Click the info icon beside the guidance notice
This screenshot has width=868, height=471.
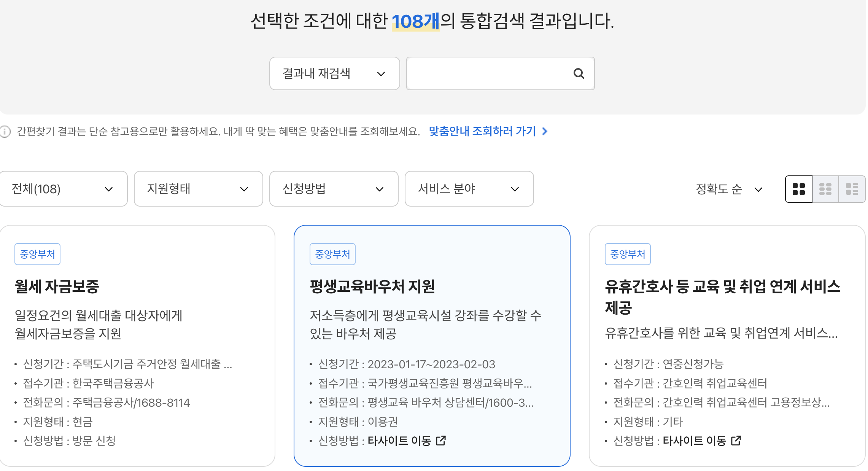pyautogui.click(x=5, y=132)
